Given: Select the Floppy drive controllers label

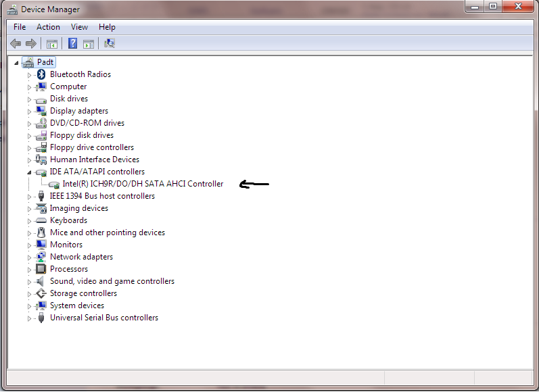Looking at the screenshot, I should click(x=92, y=147).
